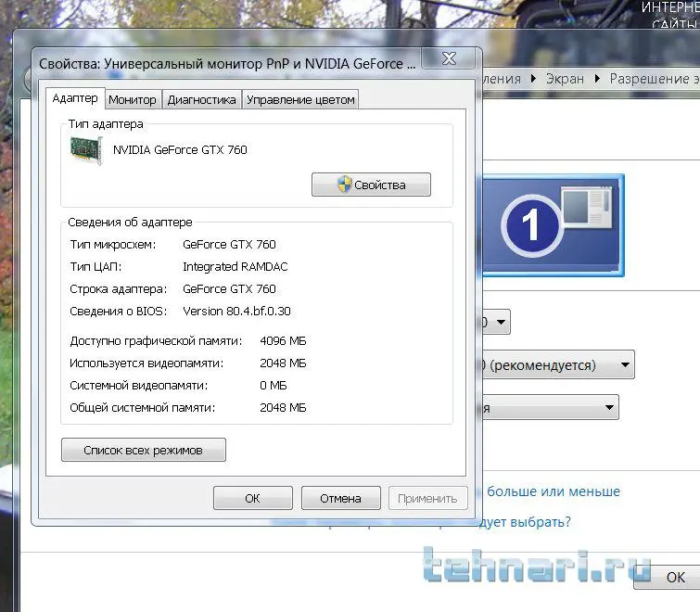Image resolution: width=700 pixels, height=612 pixels.
Task: Click the 0 МБ system video memory value
Action: point(274,385)
